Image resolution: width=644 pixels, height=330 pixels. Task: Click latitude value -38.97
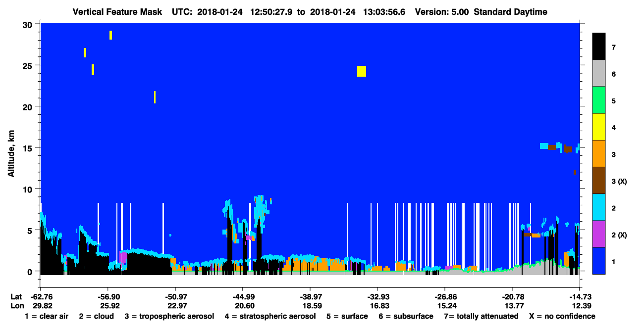(310, 297)
